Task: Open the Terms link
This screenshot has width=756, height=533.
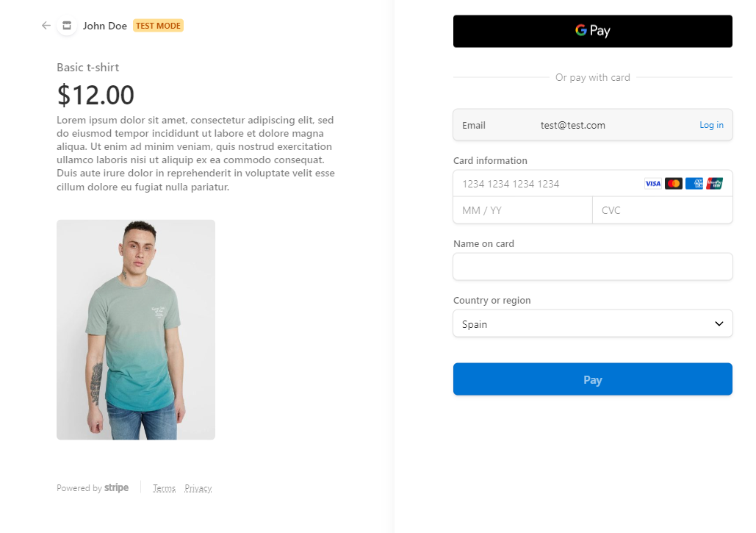Action: 164,488
